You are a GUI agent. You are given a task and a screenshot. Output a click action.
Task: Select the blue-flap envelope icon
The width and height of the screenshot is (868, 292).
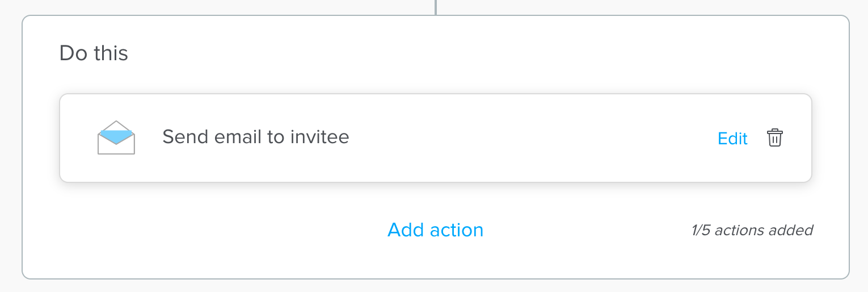pos(116,137)
